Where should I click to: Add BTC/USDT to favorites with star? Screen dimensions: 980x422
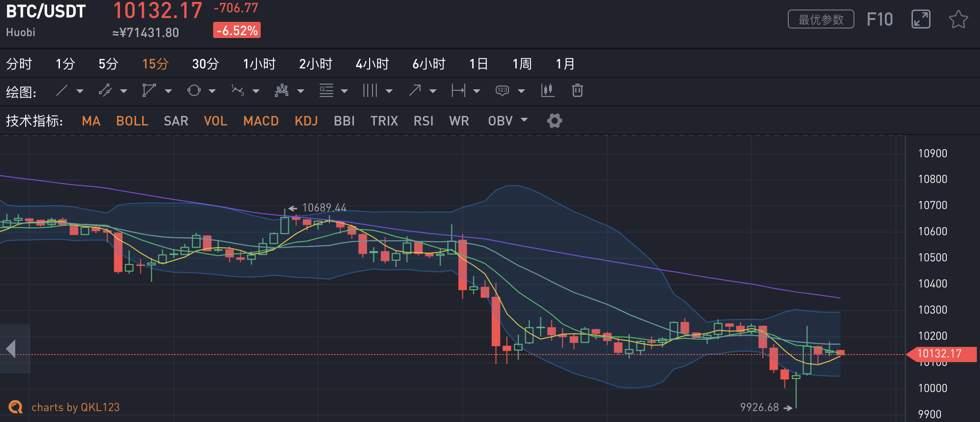(958, 19)
